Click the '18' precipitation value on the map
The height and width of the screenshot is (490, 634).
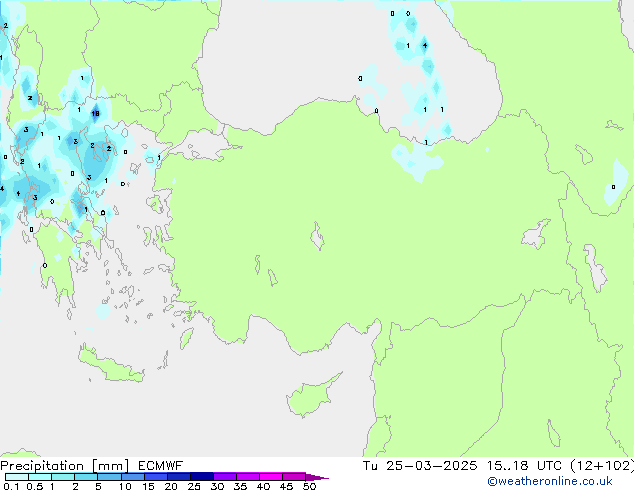95,114
